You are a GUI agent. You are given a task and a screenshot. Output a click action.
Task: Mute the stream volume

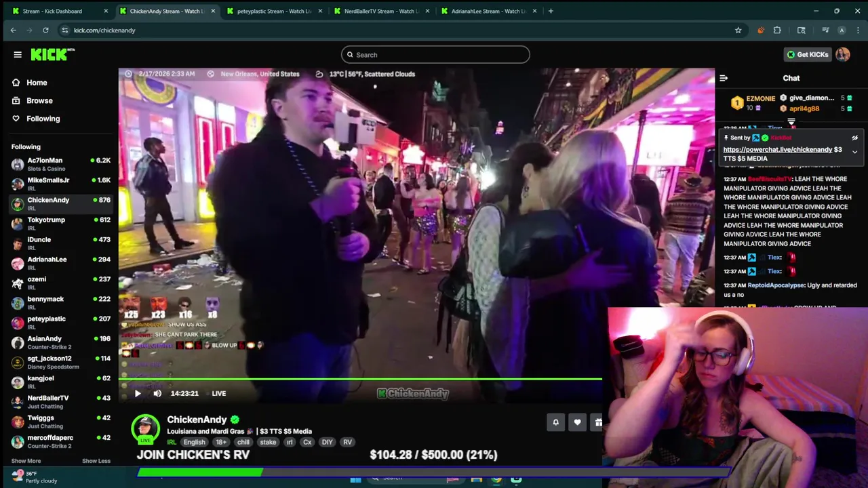(x=157, y=393)
